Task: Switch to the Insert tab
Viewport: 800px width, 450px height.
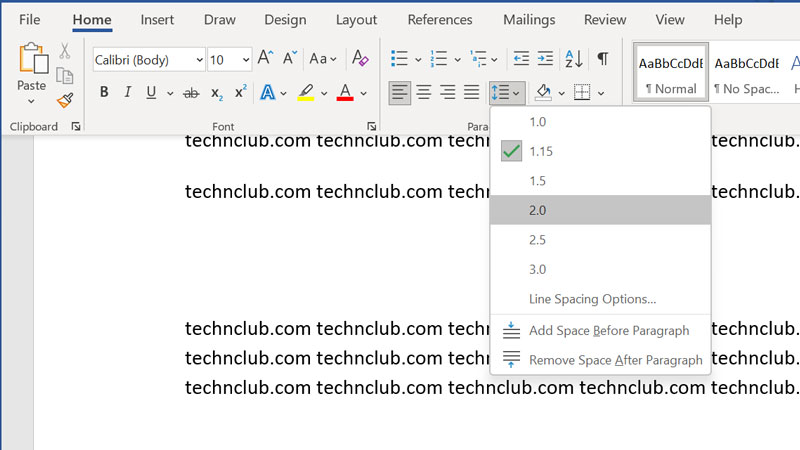Action: (157, 19)
